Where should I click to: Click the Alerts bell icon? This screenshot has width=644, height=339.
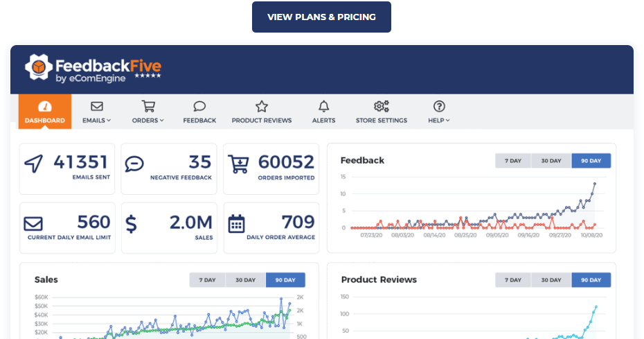[x=323, y=107]
